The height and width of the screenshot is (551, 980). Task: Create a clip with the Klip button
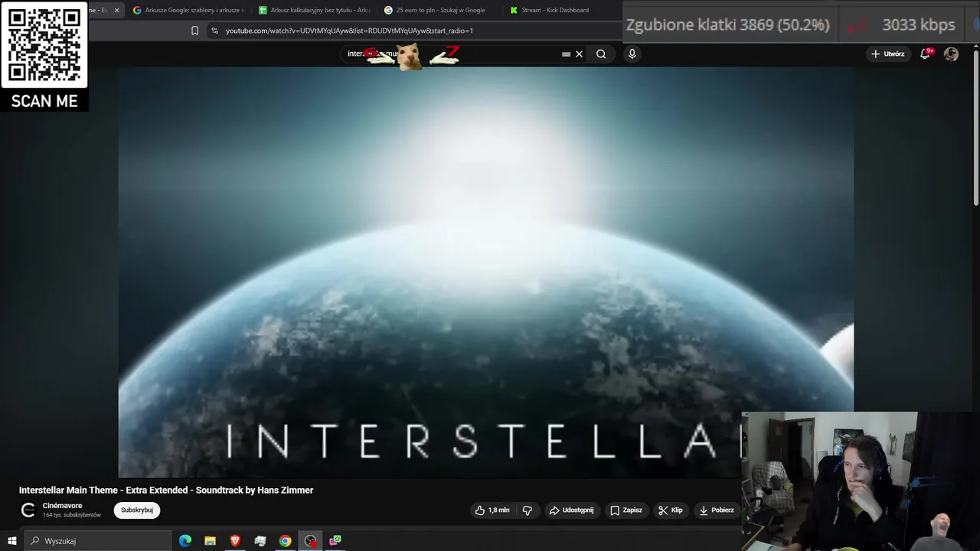pos(670,510)
